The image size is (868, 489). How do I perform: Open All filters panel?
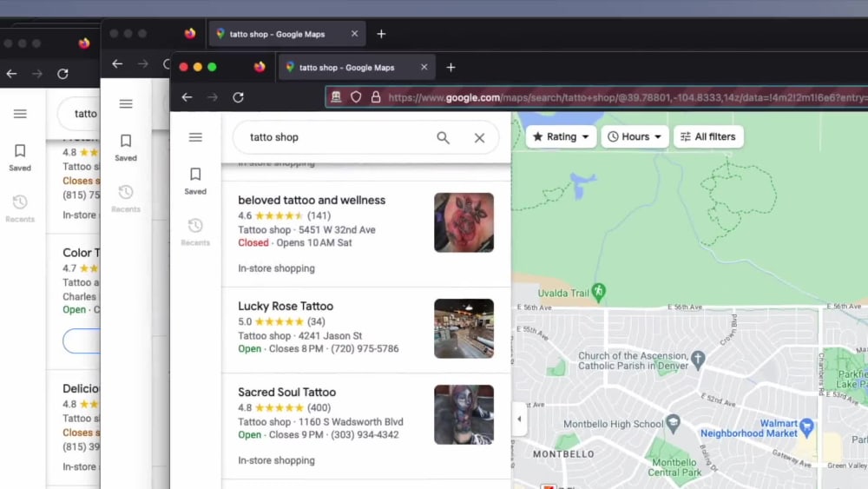(708, 136)
